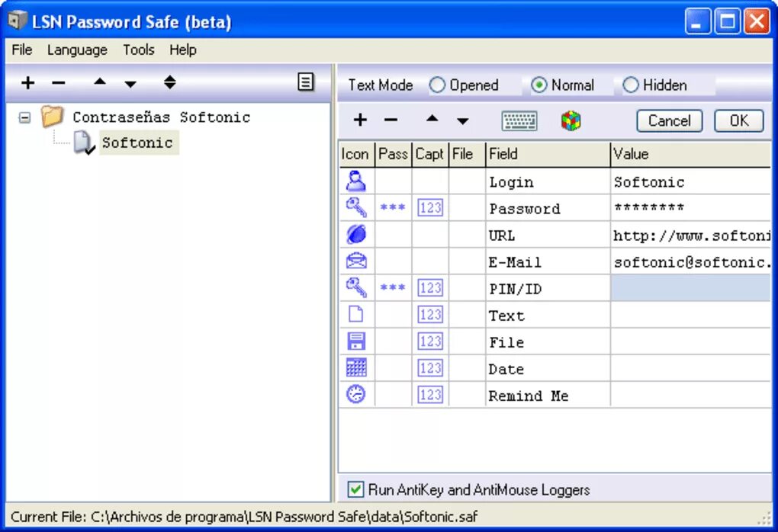Viewport: 778px width, 532px height.
Task: Select the Contraseñas Softonic folder in tree
Action: pyautogui.click(x=161, y=117)
